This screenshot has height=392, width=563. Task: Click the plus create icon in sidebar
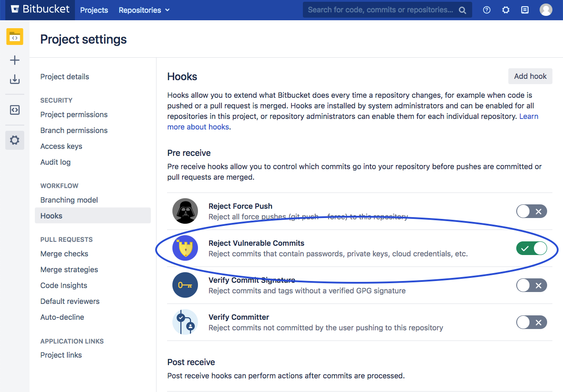(x=15, y=60)
